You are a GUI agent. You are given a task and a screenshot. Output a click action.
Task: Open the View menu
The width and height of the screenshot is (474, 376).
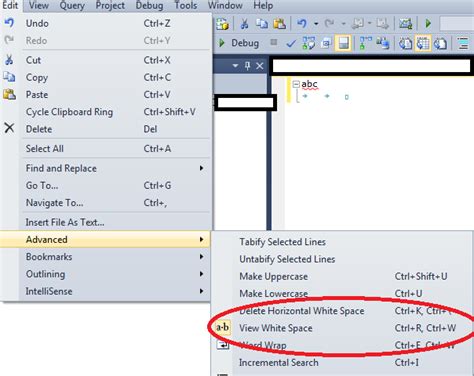pos(39,5)
